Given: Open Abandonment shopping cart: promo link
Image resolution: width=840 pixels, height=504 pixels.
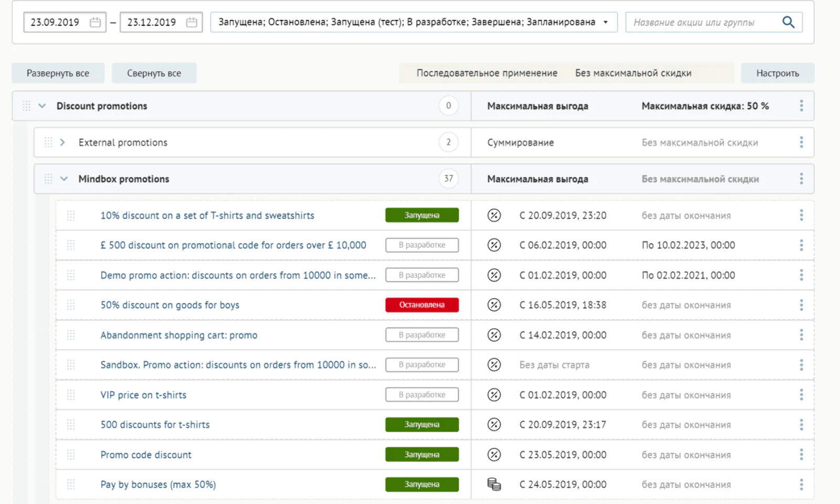Looking at the screenshot, I should (178, 335).
